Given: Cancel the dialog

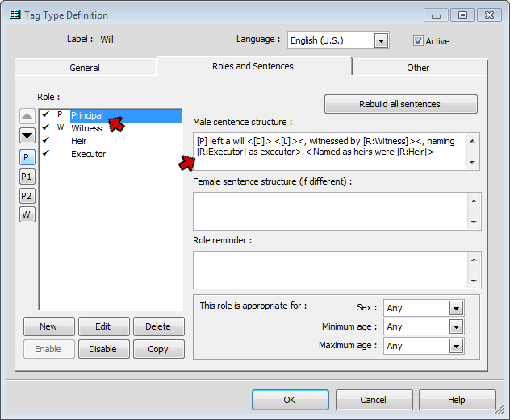Looking at the screenshot, I should click(374, 400).
